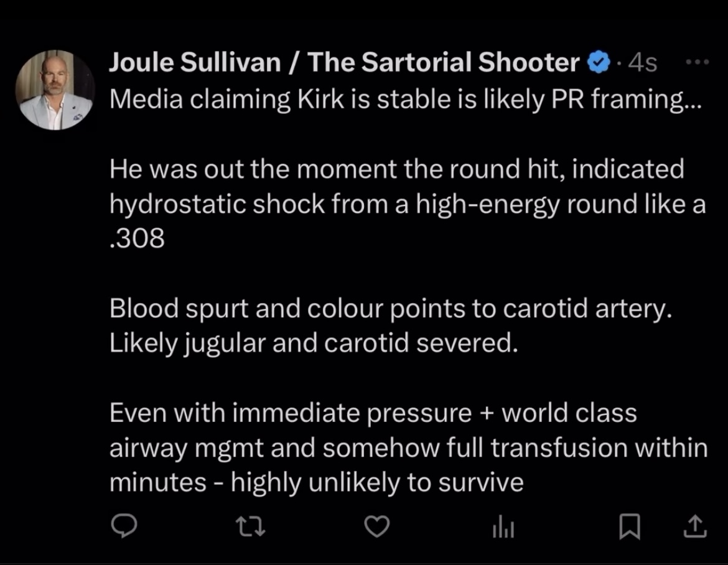Viewport: 728px width, 565px height.
Task: Click the text "highly unlikely to survive"
Action: coord(377,483)
